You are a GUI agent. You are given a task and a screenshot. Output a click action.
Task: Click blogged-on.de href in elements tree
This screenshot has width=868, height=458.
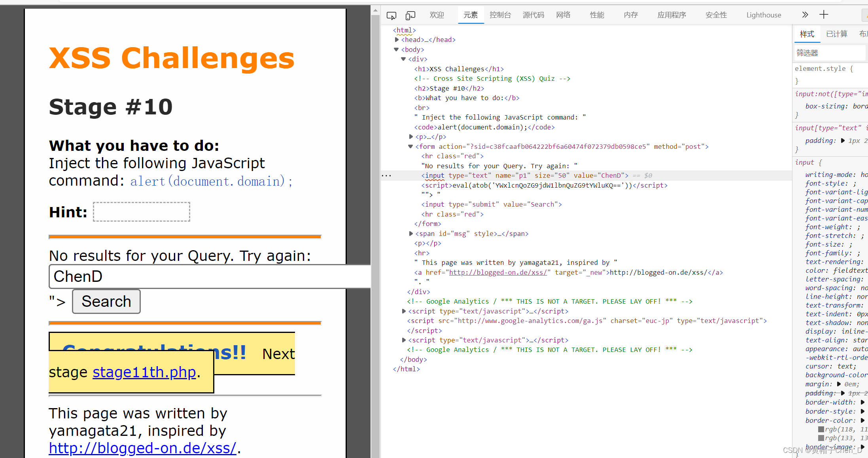click(x=498, y=272)
